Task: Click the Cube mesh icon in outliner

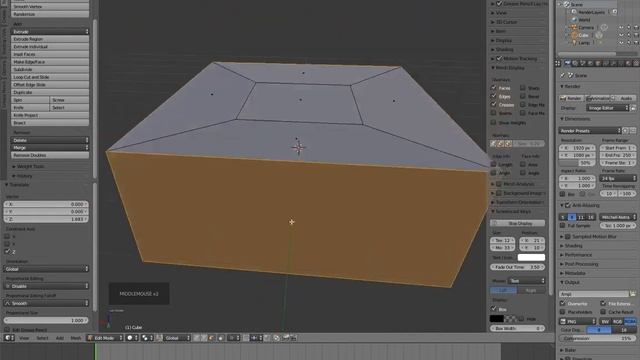Action: click(574, 35)
